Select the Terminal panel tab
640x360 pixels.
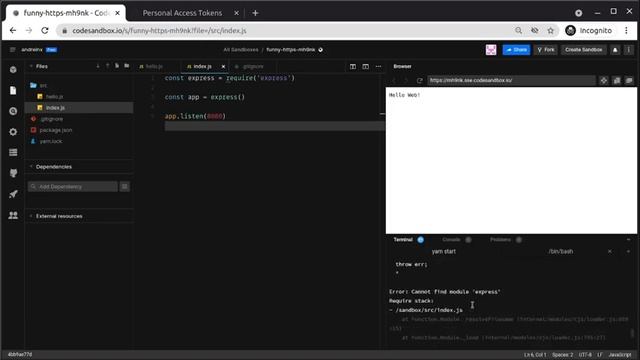click(403, 240)
